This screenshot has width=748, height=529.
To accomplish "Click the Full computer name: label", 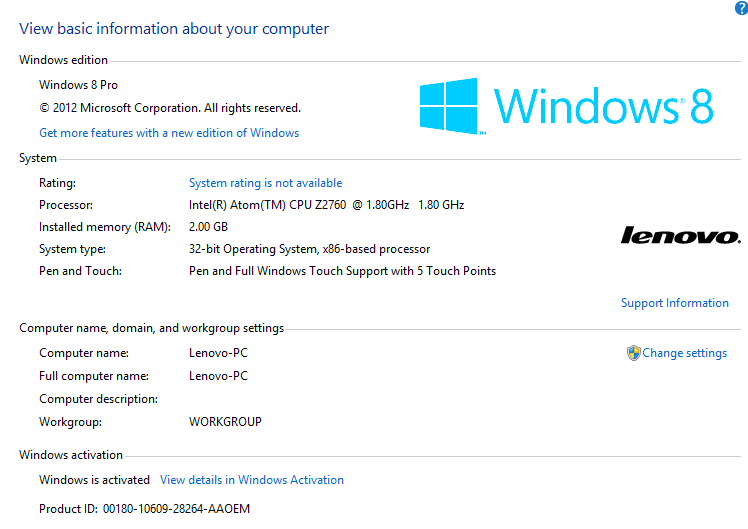I will pyautogui.click(x=94, y=376).
